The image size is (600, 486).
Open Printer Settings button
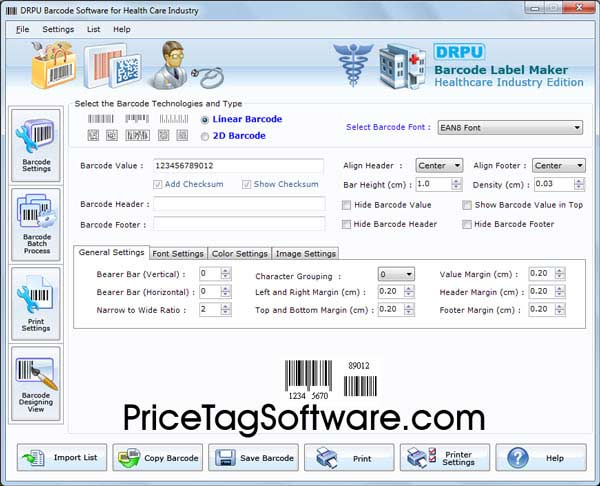445,457
